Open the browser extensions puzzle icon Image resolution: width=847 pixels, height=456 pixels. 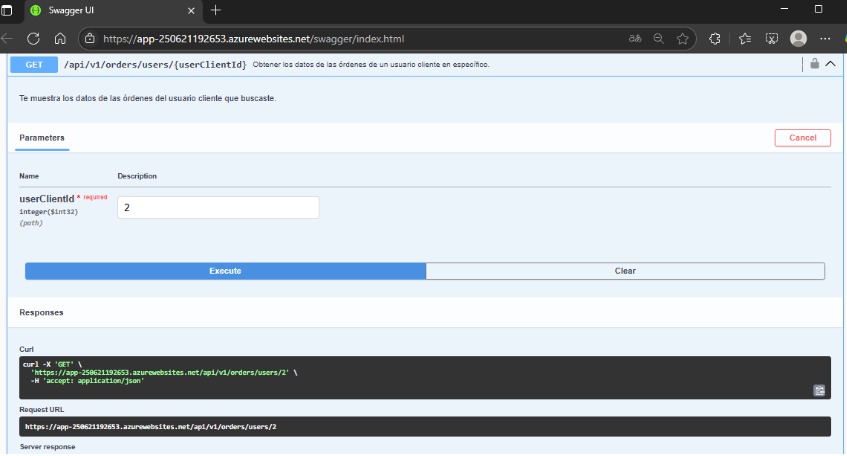(x=715, y=39)
